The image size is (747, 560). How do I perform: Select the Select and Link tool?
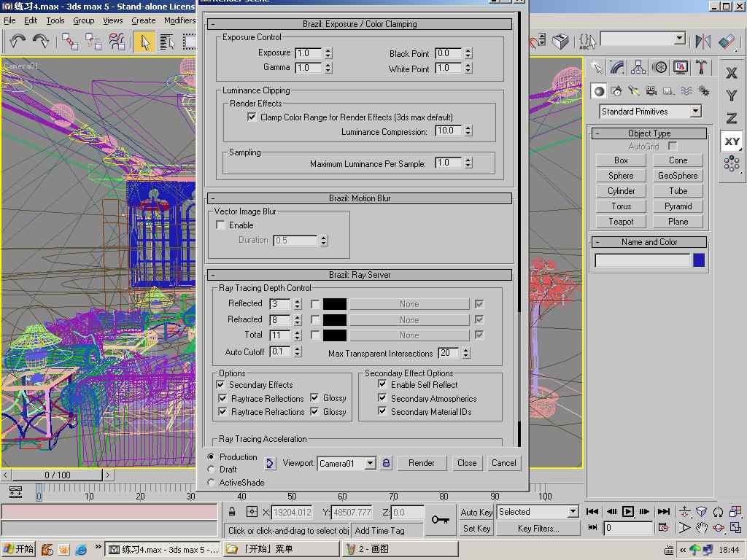pos(70,42)
